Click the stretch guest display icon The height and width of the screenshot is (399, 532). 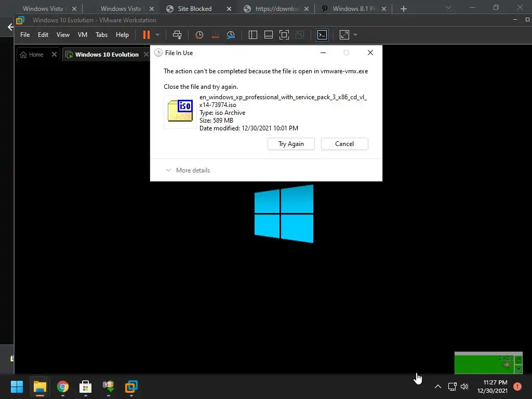tap(344, 35)
